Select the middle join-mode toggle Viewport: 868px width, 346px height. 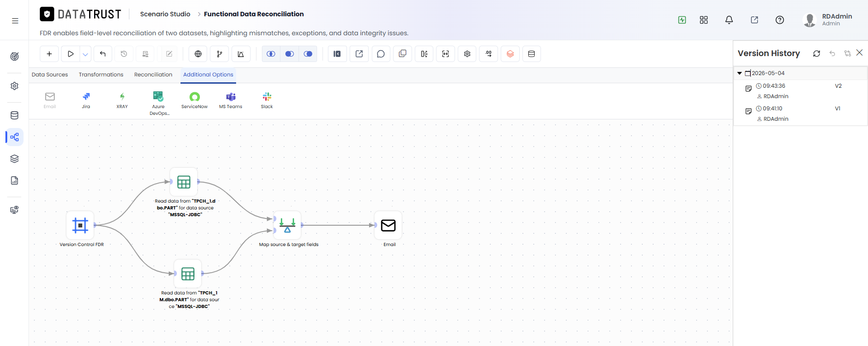(289, 54)
